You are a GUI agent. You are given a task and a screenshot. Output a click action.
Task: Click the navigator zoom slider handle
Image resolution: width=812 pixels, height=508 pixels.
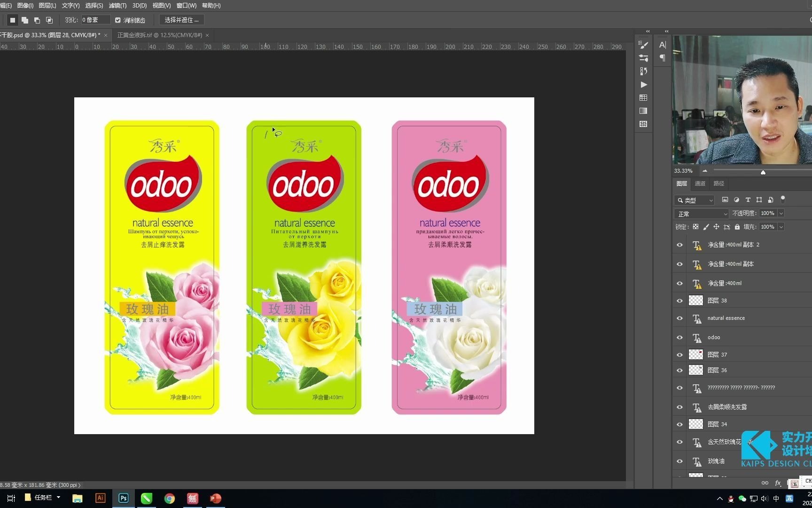click(x=763, y=172)
